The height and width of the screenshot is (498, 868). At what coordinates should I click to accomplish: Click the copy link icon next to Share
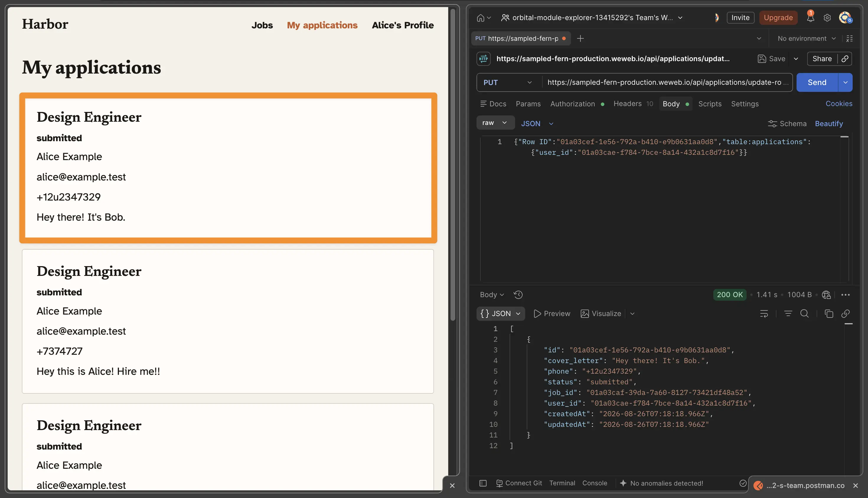point(845,59)
